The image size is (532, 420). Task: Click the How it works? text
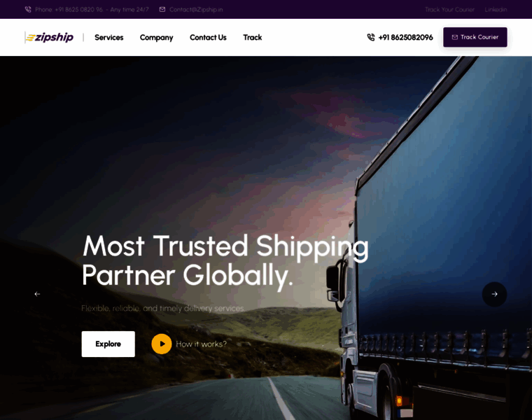(x=201, y=344)
